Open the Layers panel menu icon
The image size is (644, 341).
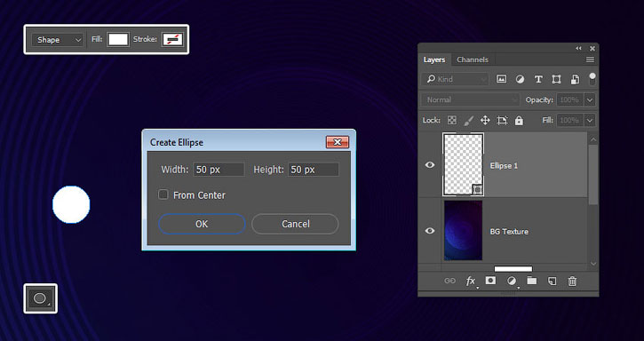pos(590,60)
